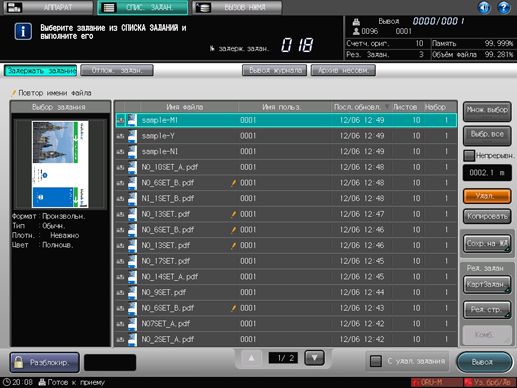Click the Копировать button
This screenshot has height=388, width=517.
tap(487, 216)
